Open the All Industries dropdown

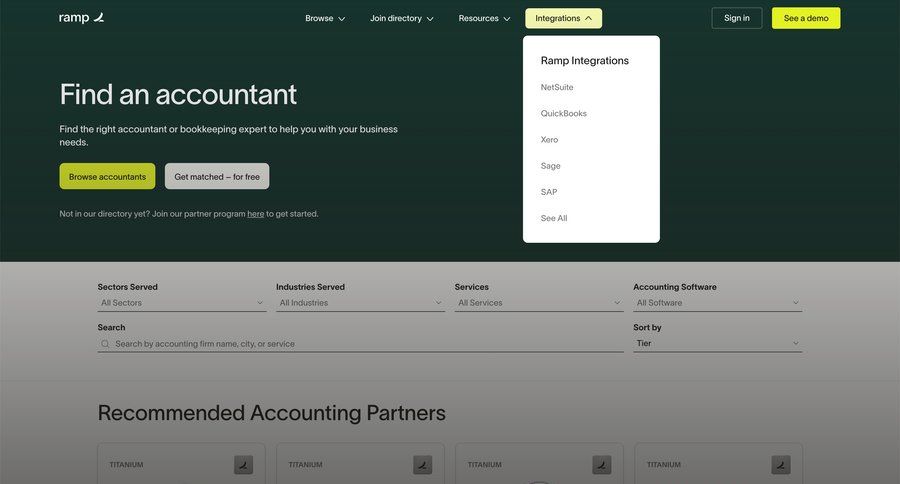(x=360, y=303)
